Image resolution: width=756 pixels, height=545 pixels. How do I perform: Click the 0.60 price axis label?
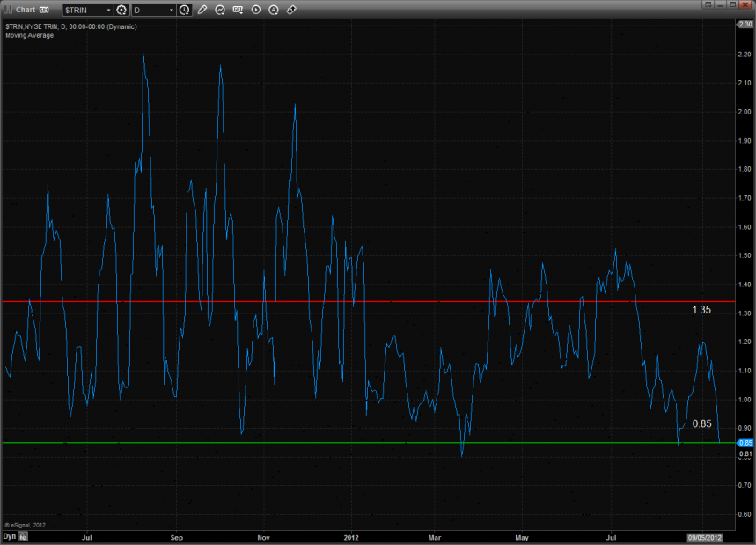point(745,514)
